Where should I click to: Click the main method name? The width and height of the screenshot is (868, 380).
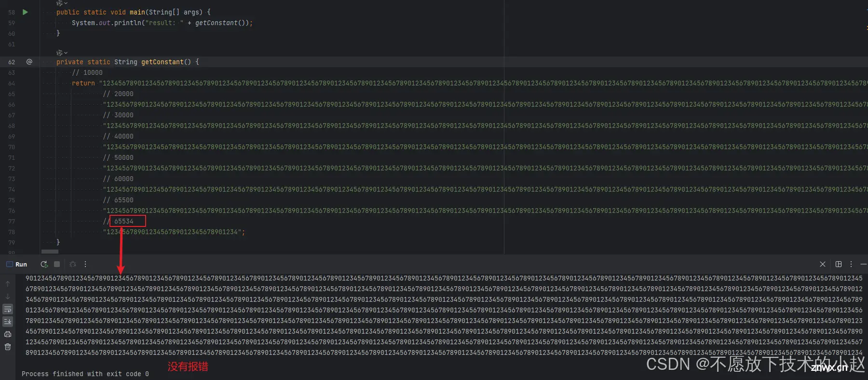(x=137, y=12)
